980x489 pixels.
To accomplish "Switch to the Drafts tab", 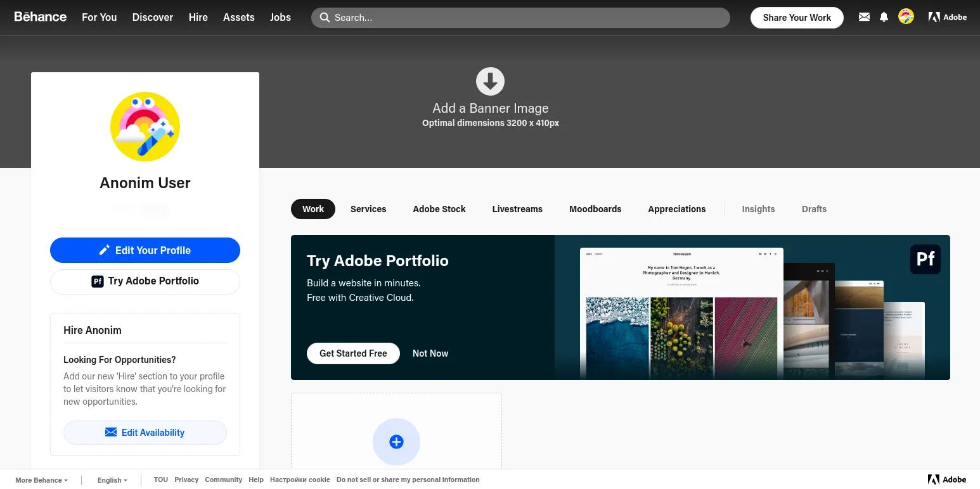I will click(814, 209).
